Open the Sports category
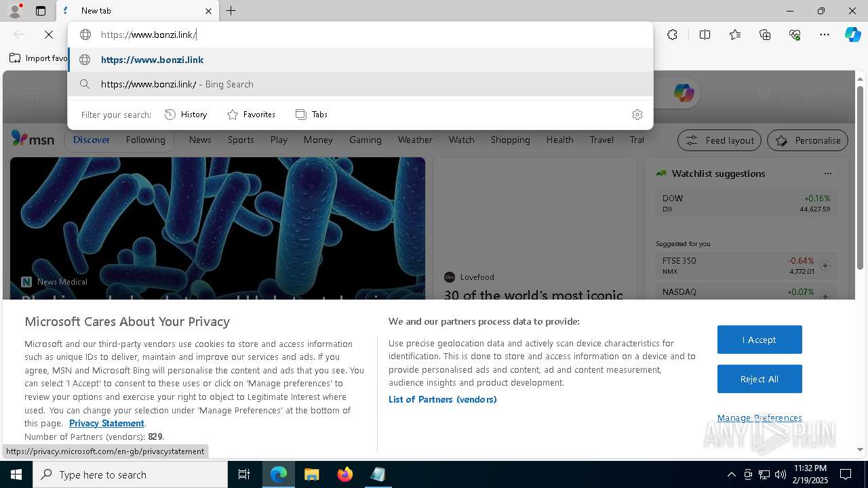This screenshot has height=488, width=868. tap(241, 140)
